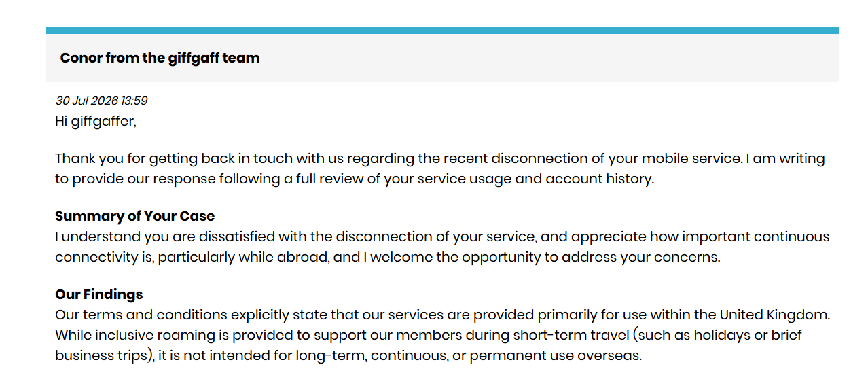
Task: Click the line starting "connectivity is, particularly while abroad"
Action: click(x=387, y=258)
